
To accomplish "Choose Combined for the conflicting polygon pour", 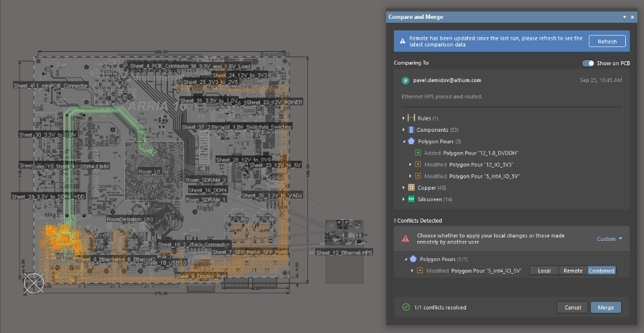I will [x=602, y=270].
